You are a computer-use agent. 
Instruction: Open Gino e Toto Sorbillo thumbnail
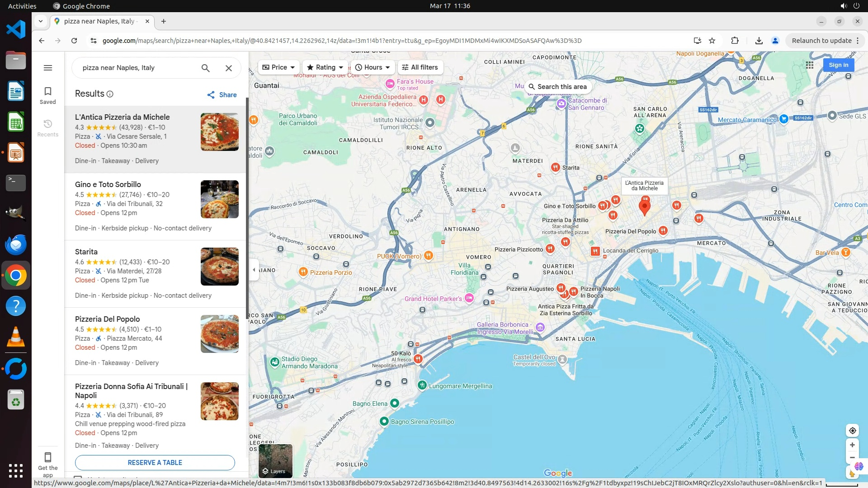[219, 199]
